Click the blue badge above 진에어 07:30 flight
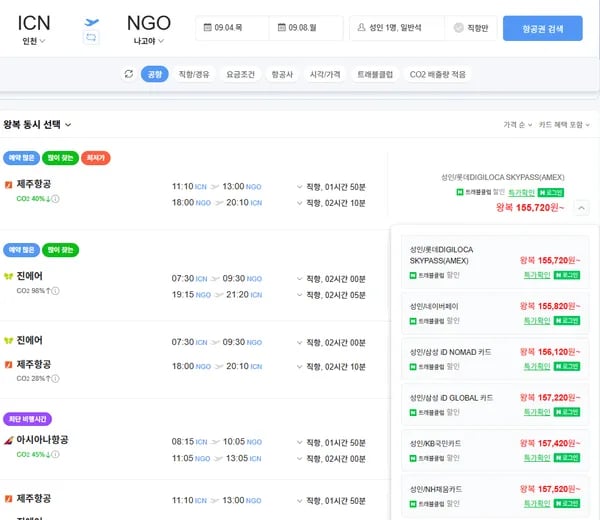Image resolution: width=600 pixels, height=520 pixels. tap(21, 250)
